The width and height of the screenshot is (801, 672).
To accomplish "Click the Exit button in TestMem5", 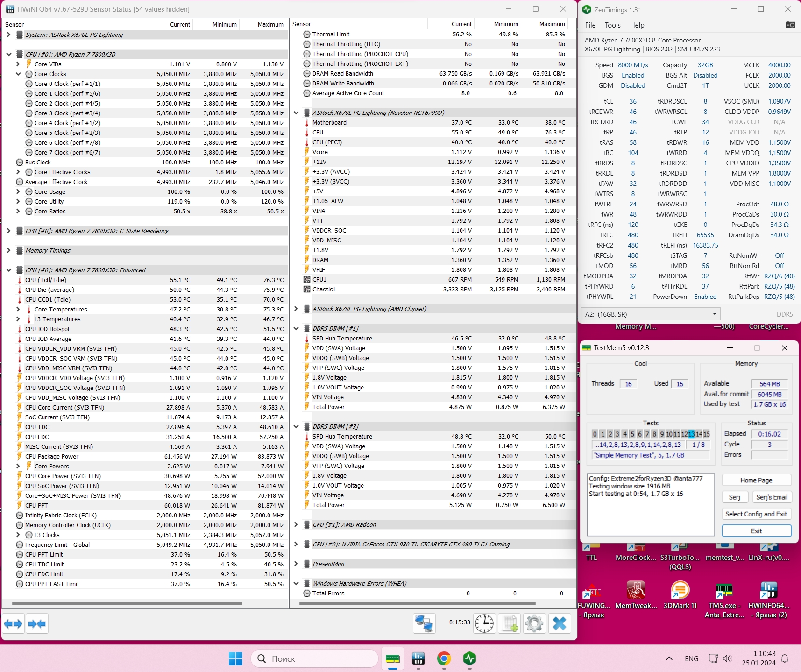I will [757, 531].
